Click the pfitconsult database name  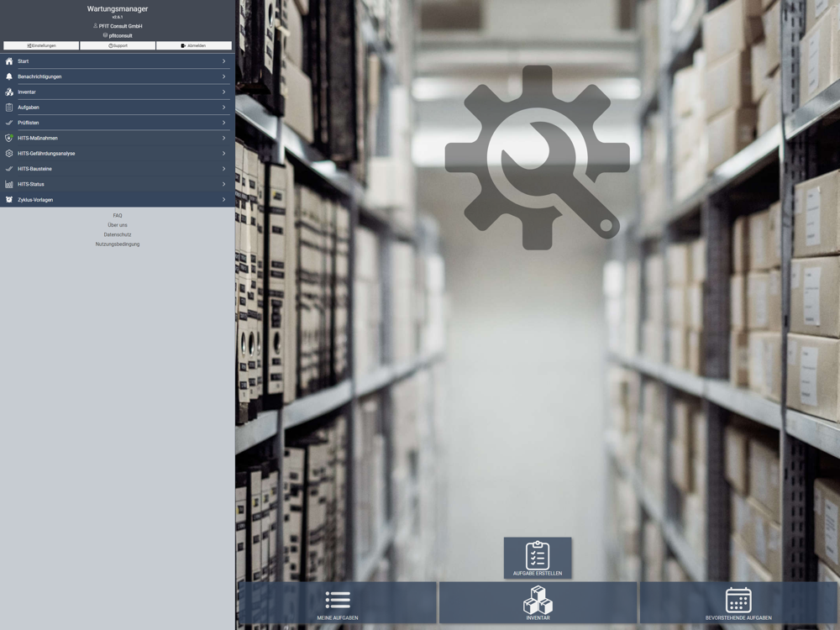120,35
